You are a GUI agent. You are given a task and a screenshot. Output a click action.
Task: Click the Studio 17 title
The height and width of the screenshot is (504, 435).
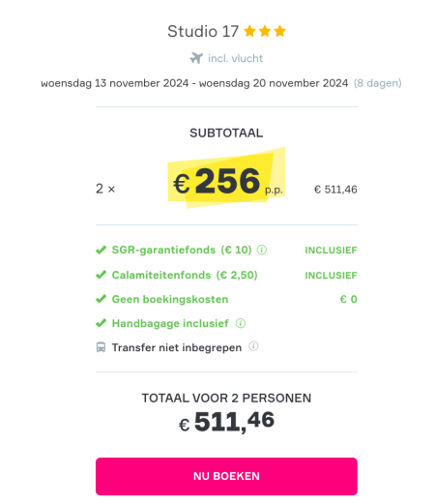click(x=203, y=31)
